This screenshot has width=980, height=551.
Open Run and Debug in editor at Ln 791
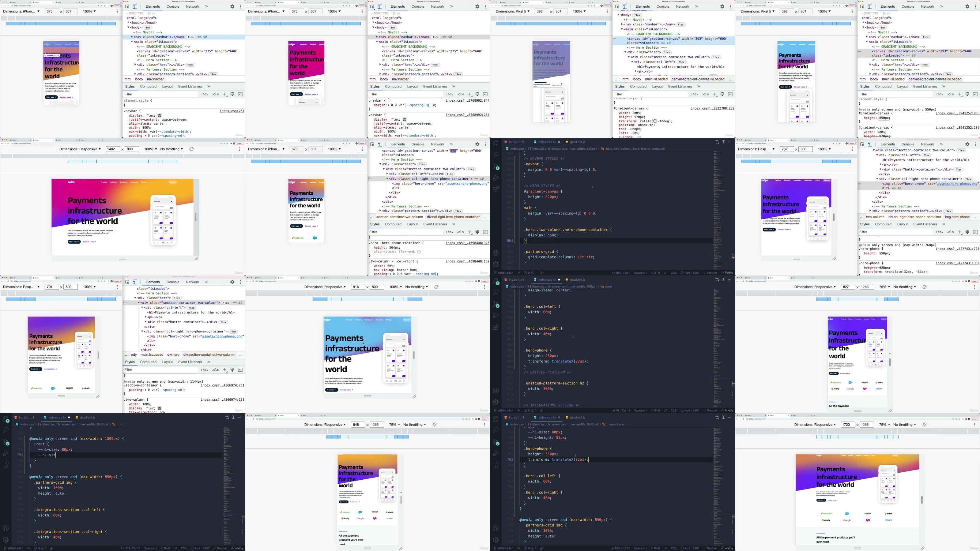click(x=496, y=316)
